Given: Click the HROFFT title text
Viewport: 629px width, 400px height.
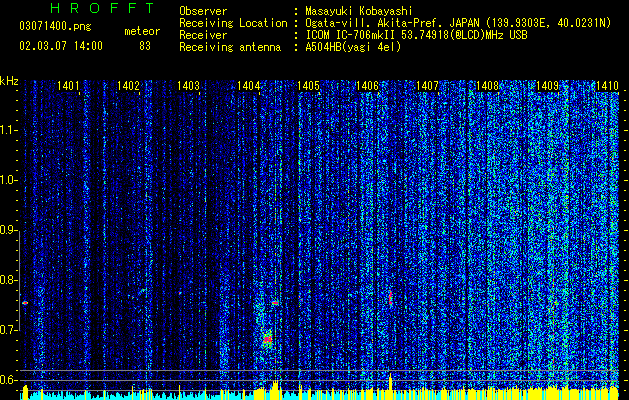Looking at the screenshot, I should (x=103, y=8).
